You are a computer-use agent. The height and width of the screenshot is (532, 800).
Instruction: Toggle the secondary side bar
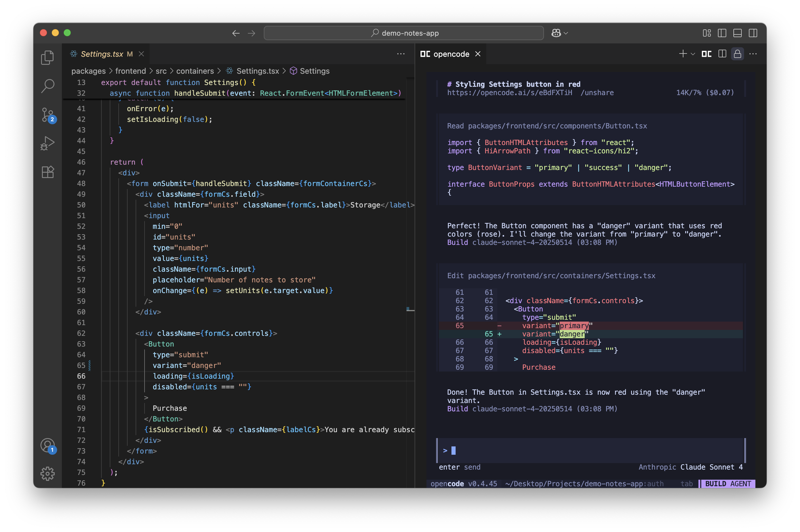(754, 33)
